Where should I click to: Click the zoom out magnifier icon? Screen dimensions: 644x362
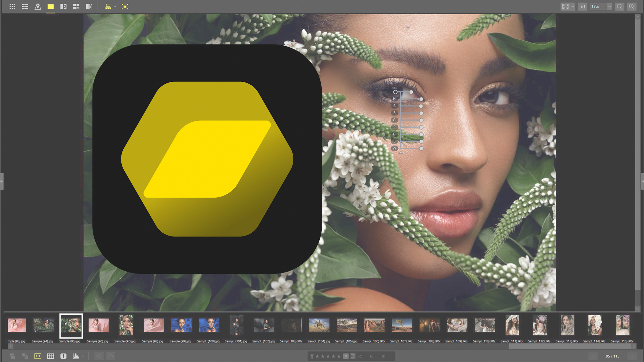[619, 6]
